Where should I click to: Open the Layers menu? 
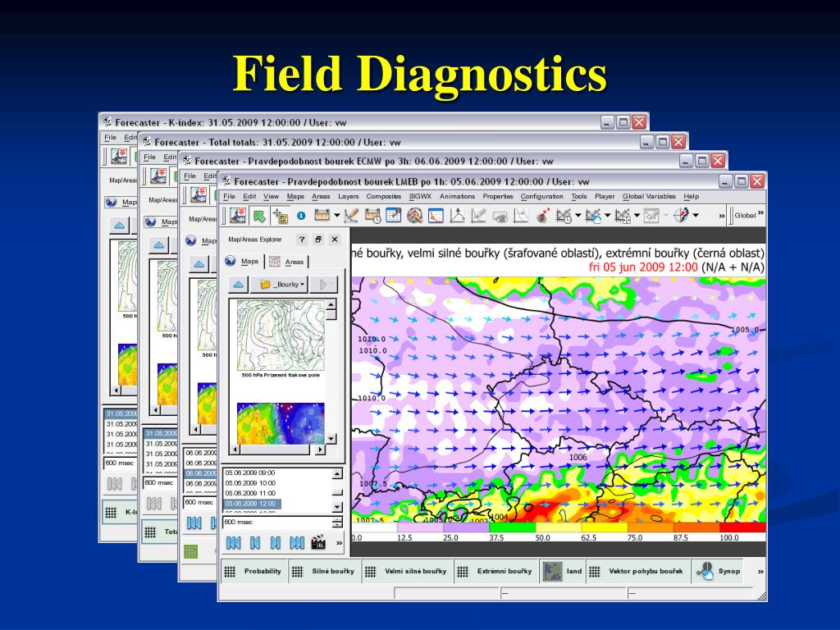348,197
